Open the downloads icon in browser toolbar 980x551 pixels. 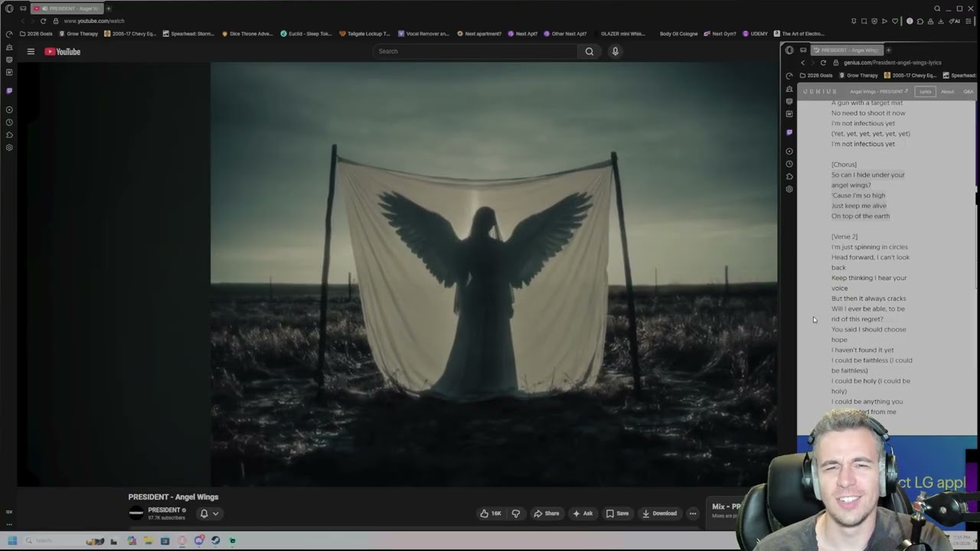(x=942, y=21)
